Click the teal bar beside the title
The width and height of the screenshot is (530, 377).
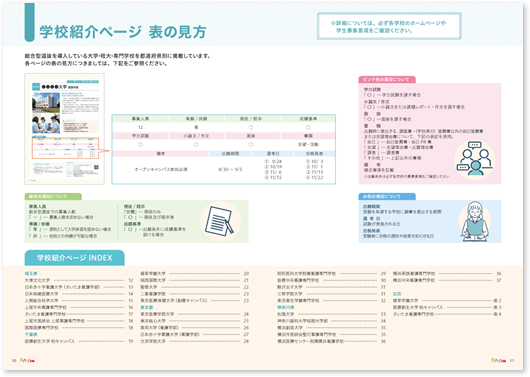pyautogui.click(x=29, y=22)
